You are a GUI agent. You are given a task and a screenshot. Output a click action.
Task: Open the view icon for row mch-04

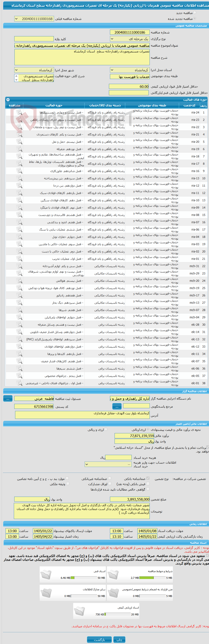click(19, 317)
